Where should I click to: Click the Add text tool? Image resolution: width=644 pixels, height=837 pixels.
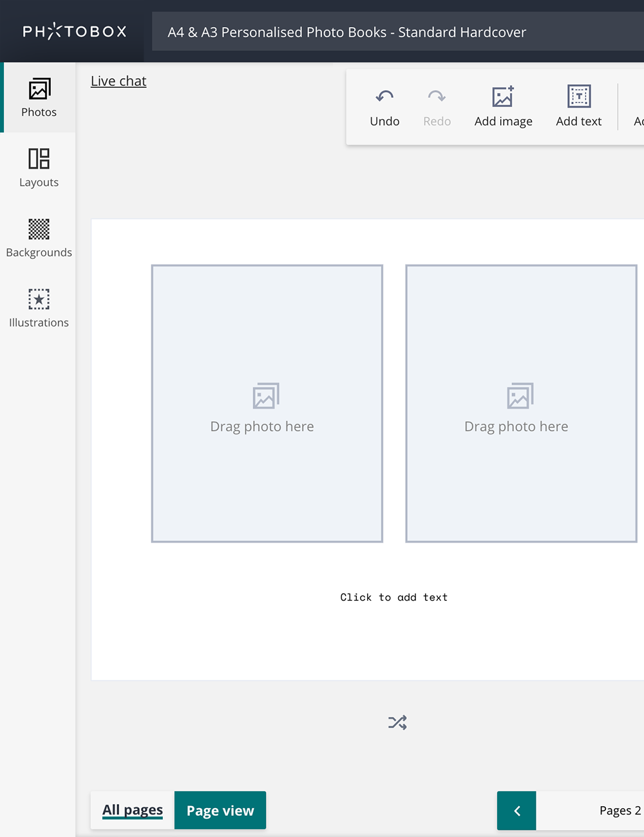point(578,108)
